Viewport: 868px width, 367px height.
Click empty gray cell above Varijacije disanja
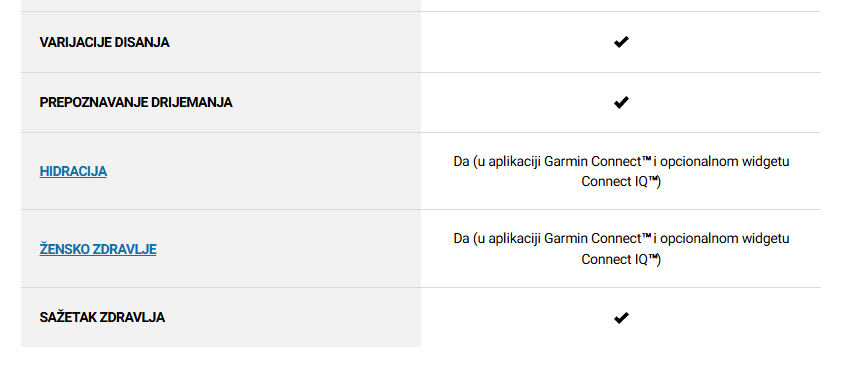(221, 6)
